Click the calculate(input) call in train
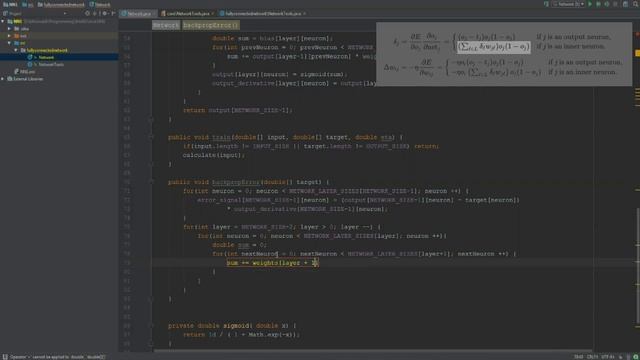Viewport: 640px width, 360px height. pyautogui.click(x=214, y=155)
